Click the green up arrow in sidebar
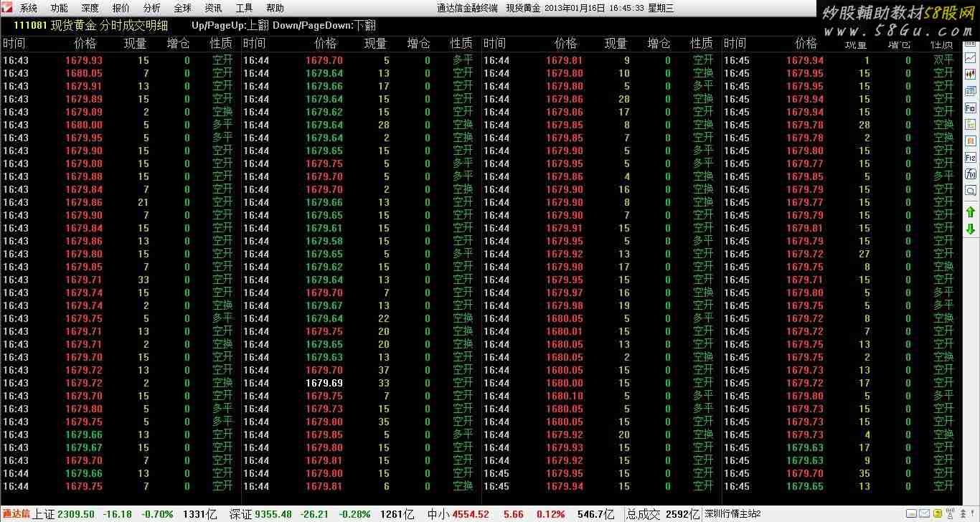980x522 pixels. click(x=971, y=212)
